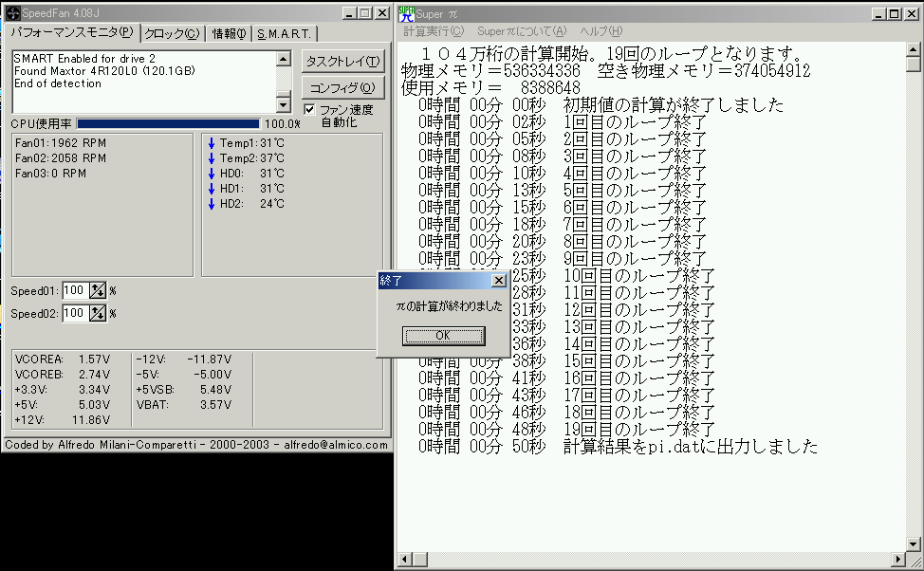This screenshot has height=571, width=924.
Task: Adjust the Speed02 spinner arrows
Action: [98, 314]
